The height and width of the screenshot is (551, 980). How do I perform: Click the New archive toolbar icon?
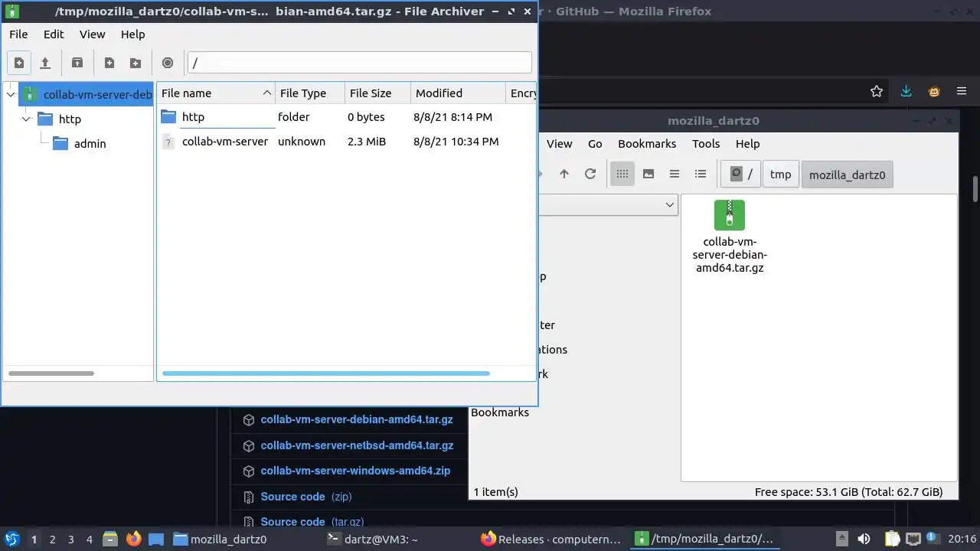coord(19,63)
